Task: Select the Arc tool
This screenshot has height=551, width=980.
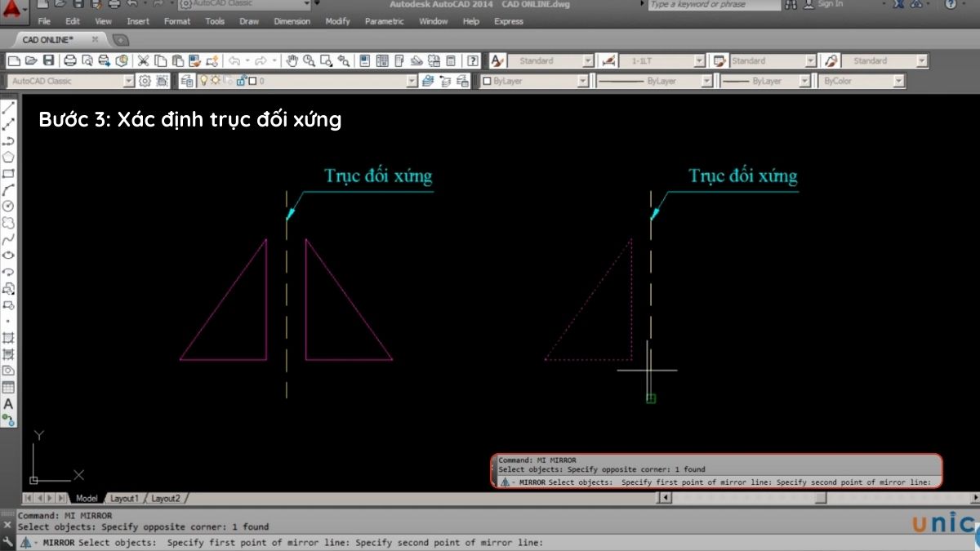Action: click(8, 190)
